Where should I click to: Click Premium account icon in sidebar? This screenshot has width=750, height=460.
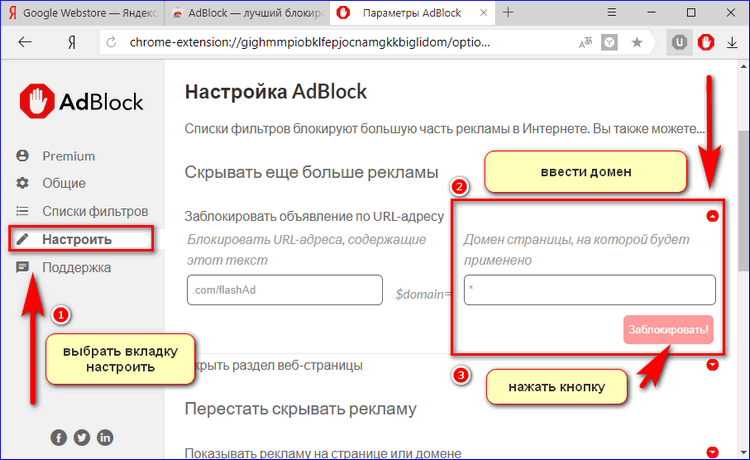pyautogui.click(x=22, y=156)
